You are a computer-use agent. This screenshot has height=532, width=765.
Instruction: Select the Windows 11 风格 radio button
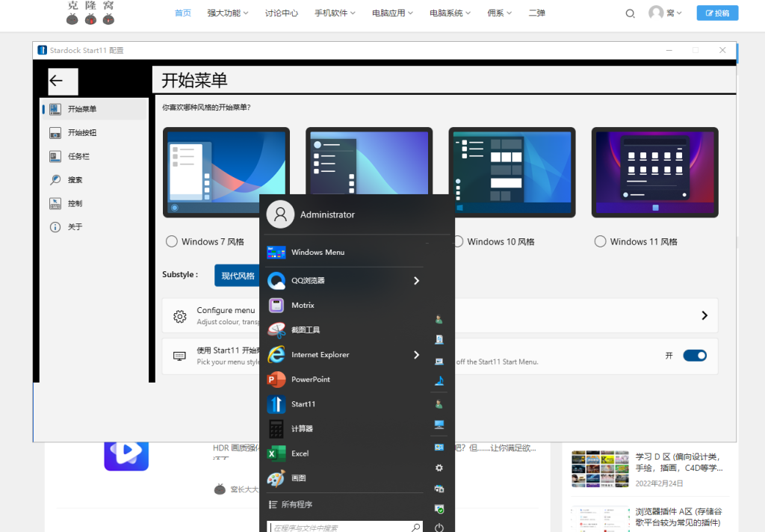[600, 241]
